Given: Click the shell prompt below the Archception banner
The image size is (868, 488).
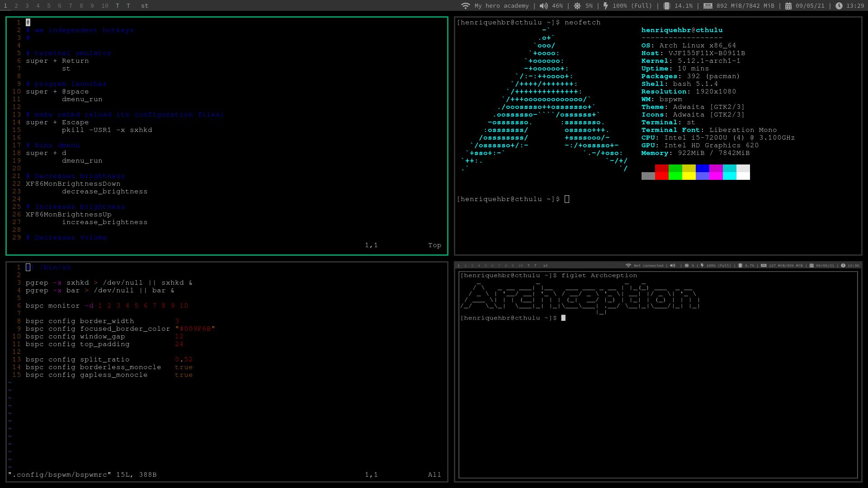Looking at the screenshot, I should click(x=511, y=318).
